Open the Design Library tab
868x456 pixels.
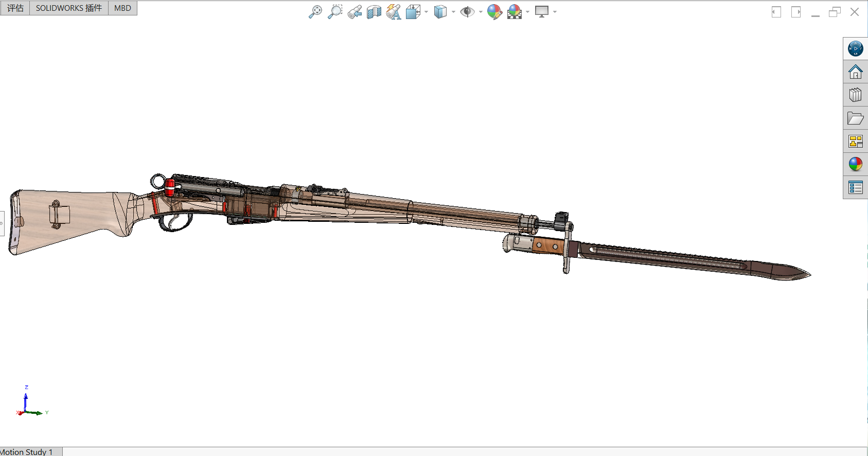tap(855, 95)
